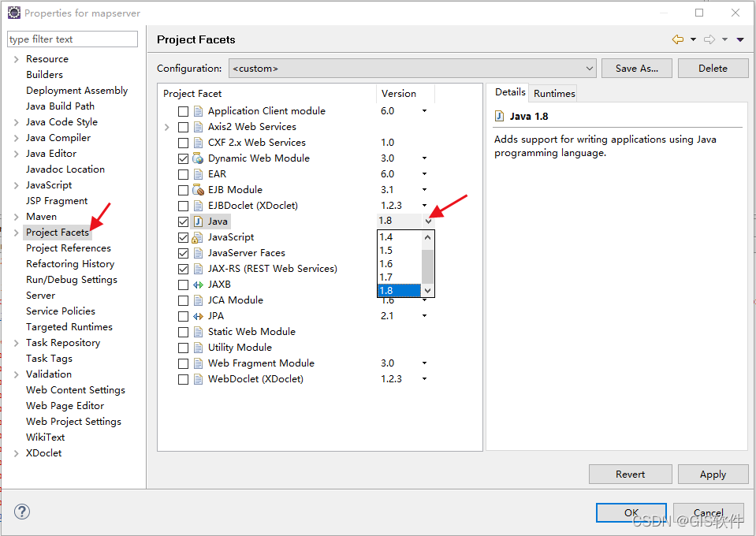This screenshot has height=536, width=756.
Task: Uncheck the JavaScript facet checkbox
Action: [x=183, y=237]
